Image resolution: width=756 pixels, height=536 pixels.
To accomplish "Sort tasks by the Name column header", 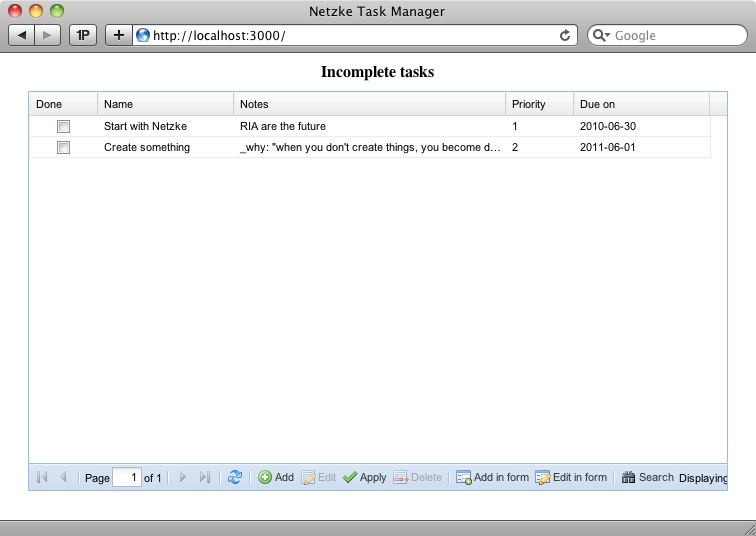I will tap(165, 104).
